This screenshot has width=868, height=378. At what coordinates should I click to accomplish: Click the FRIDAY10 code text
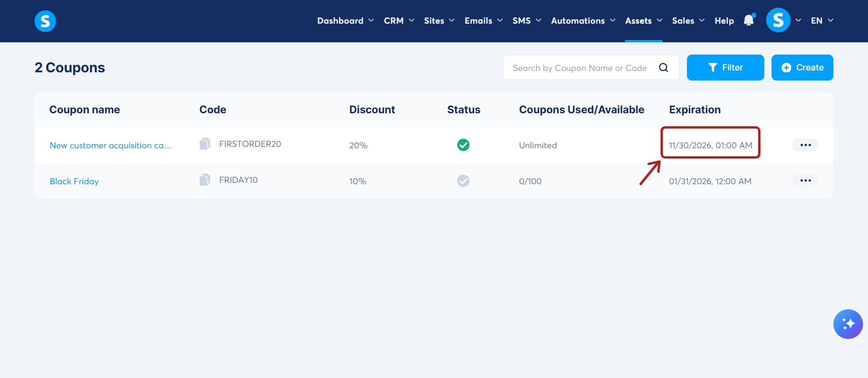coord(238,180)
